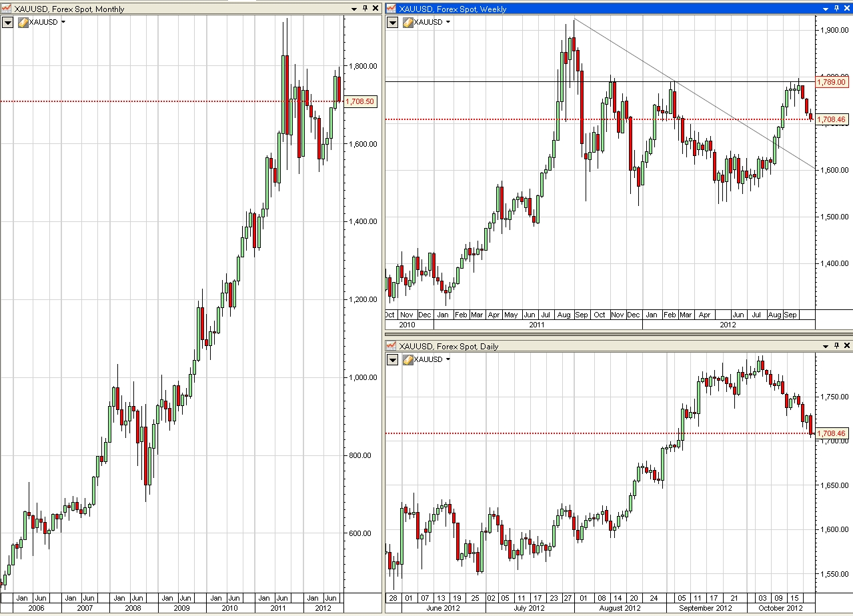
Task: Click the 1,708.46 price tag on Daily chart
Action: 833,433
